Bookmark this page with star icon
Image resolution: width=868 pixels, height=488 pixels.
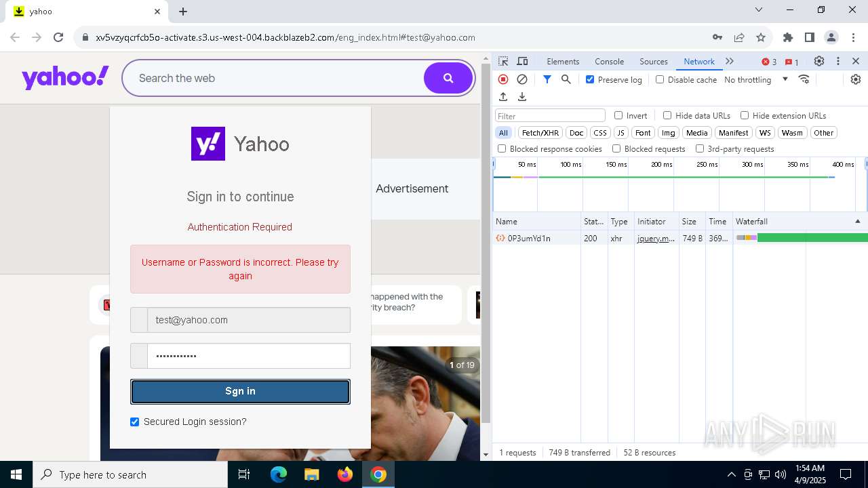tap(761, 37)
